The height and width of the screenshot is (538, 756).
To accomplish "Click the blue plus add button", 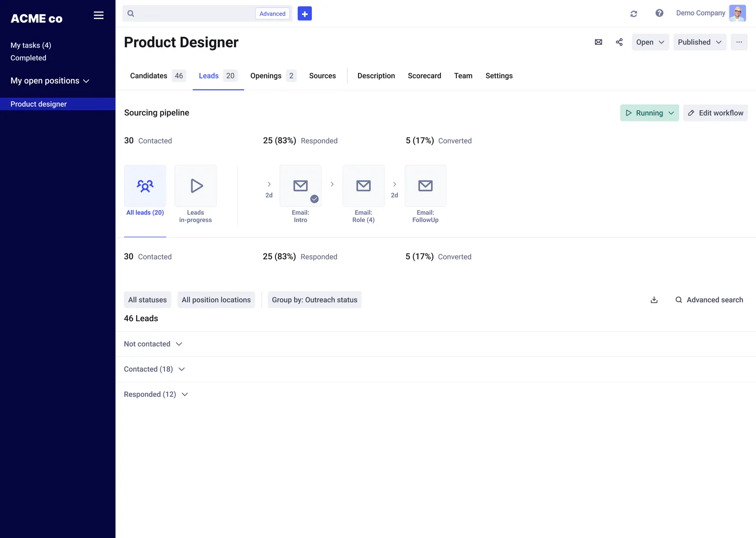I will 305,14.
